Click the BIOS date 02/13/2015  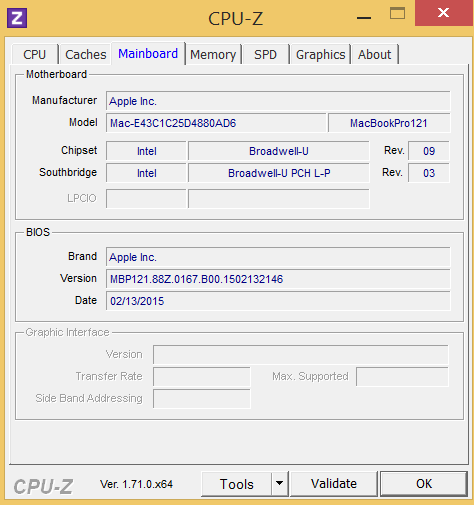pyautogui.click(x=278, y=301)
